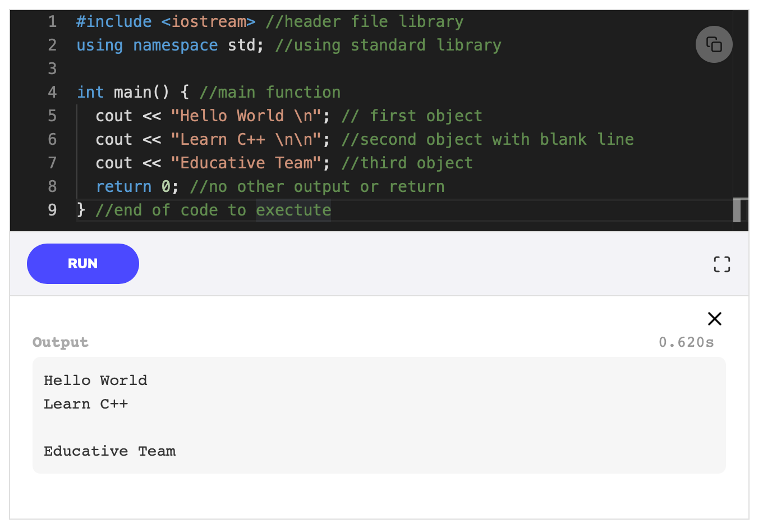The image size is (763, 532).
Task: Click the closing brace on line 9
Action: pos(80,210)
